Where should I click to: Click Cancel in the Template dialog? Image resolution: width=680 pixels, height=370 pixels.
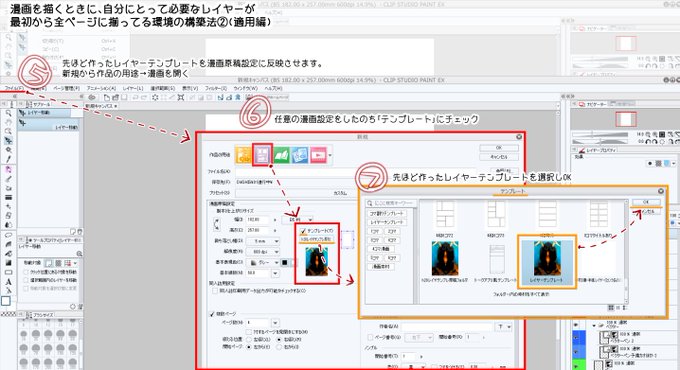pyautogui.click(x=646, y=212)
